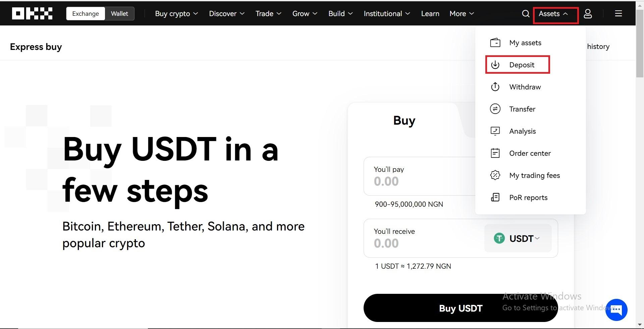Click the scrollbar down arrow
Image resolution: width=644 pixels, height=329 pixels.
pyautogui.click(x=640, y=325)
